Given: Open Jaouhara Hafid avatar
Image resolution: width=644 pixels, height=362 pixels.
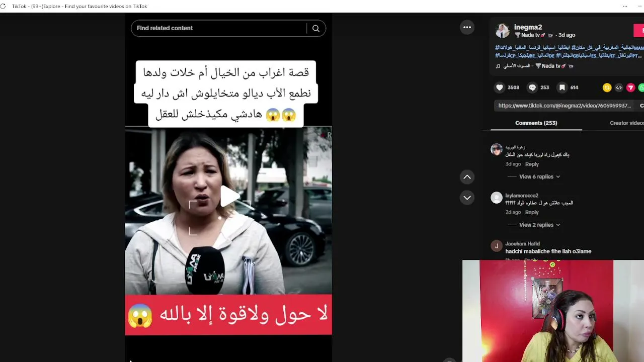Looking at the screenshot, I should coord(497,246).
